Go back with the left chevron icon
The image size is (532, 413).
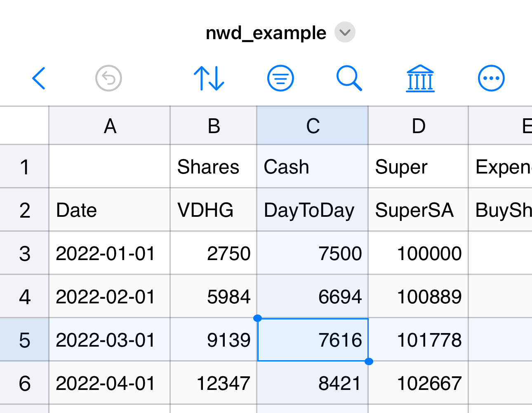38,78
